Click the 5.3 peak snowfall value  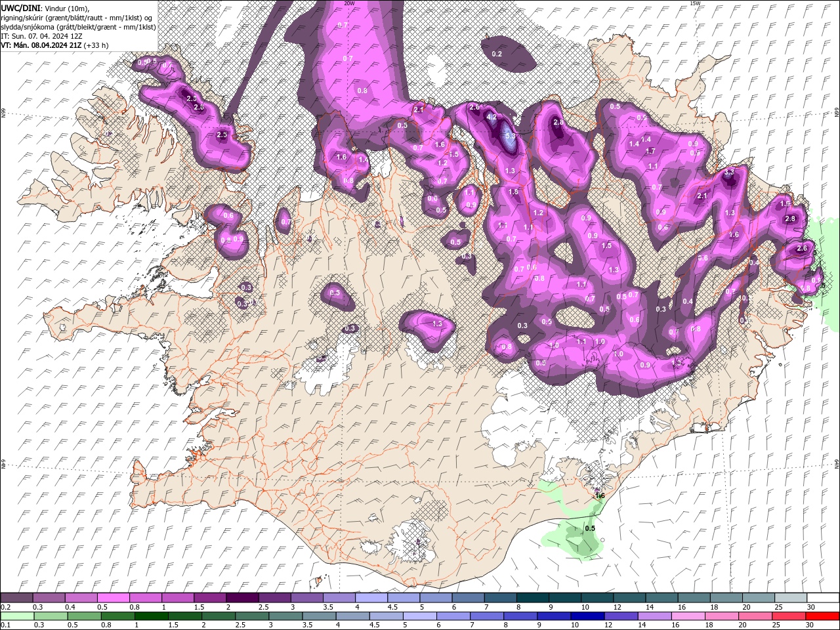coord(512,136)
